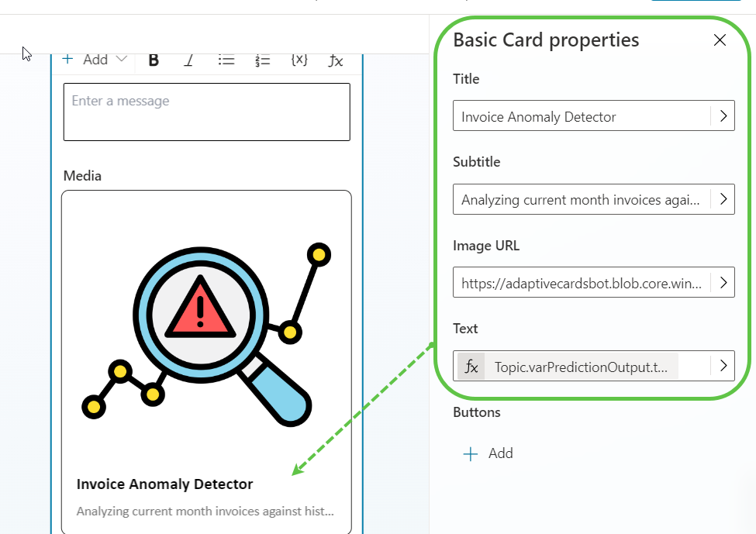Toggle bold formatting in the message toolbar
This screenshot has height=534, width=756.
point(153,59)
